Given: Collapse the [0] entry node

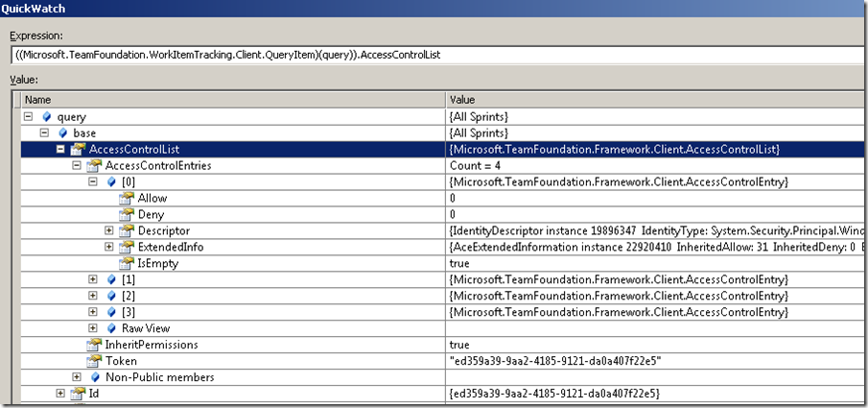Looking at the screenshot, I should click(x=93, y=181).
